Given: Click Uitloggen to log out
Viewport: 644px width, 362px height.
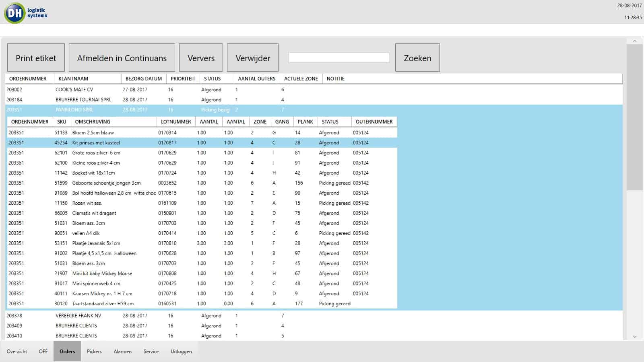Looking at the screenshot, I should coord(181,351).
